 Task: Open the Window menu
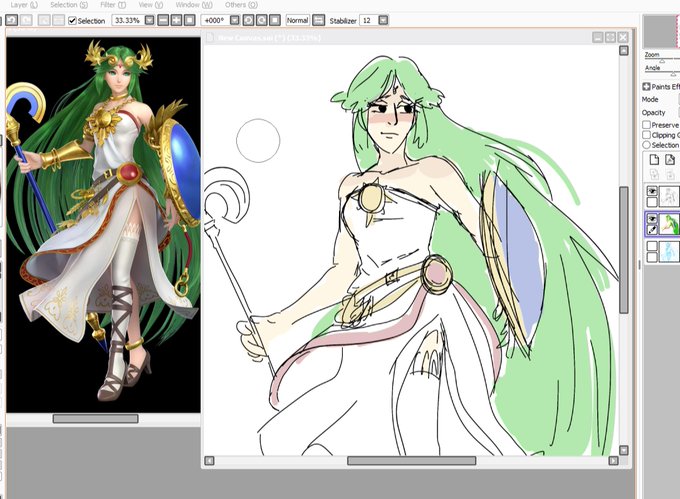click(x=193, y=5)
